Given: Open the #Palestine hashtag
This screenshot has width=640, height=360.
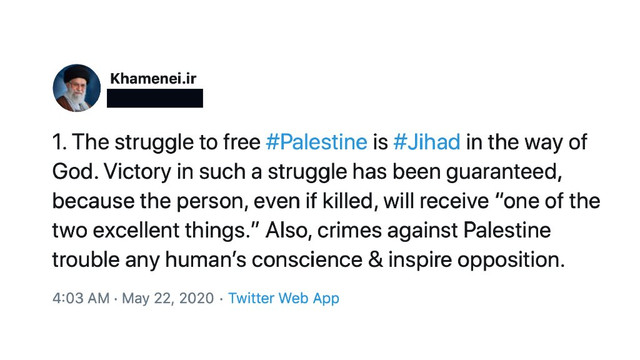Looking at the screenshot, I should point(316,142).
